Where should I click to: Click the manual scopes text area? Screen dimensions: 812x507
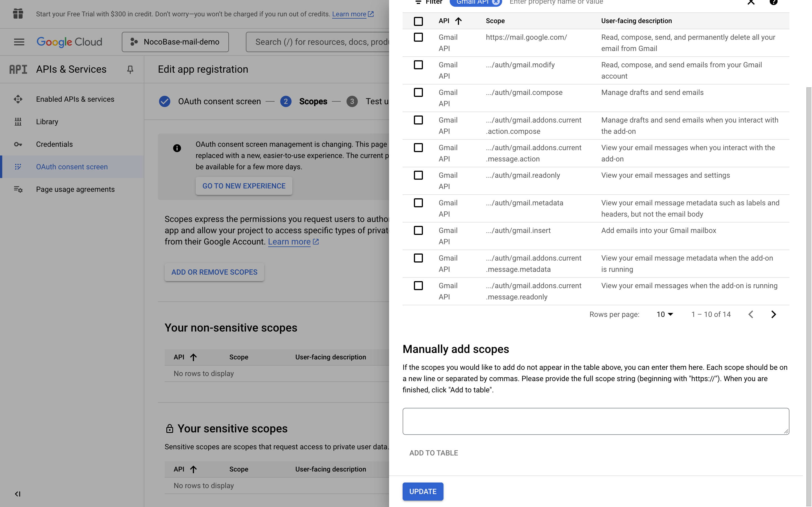pos(595,421)
